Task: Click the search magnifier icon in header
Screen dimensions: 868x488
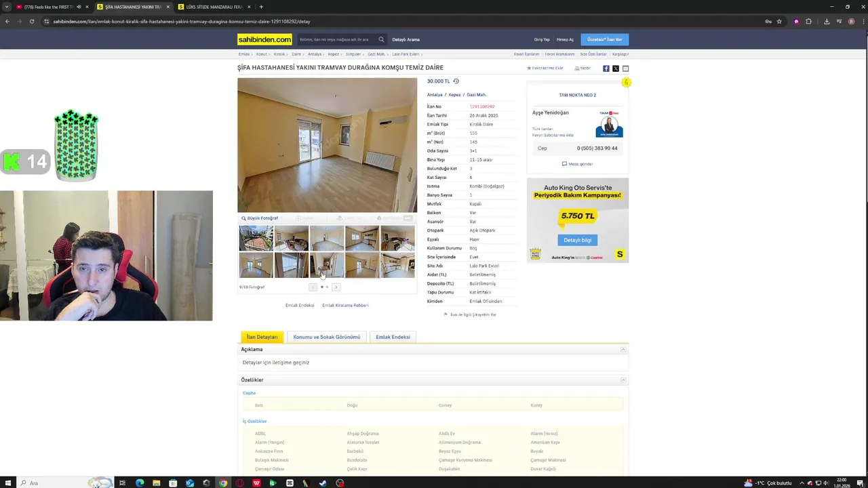Action: pos(381,39)
